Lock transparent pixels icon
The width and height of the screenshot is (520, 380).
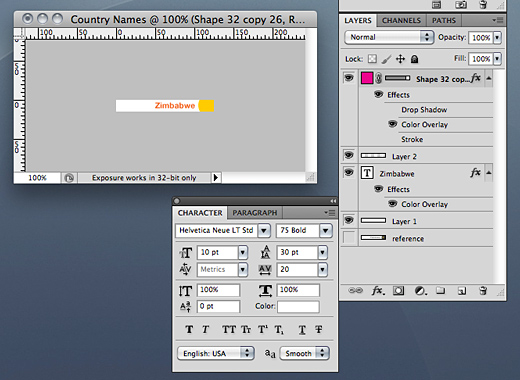pos(372,59)
